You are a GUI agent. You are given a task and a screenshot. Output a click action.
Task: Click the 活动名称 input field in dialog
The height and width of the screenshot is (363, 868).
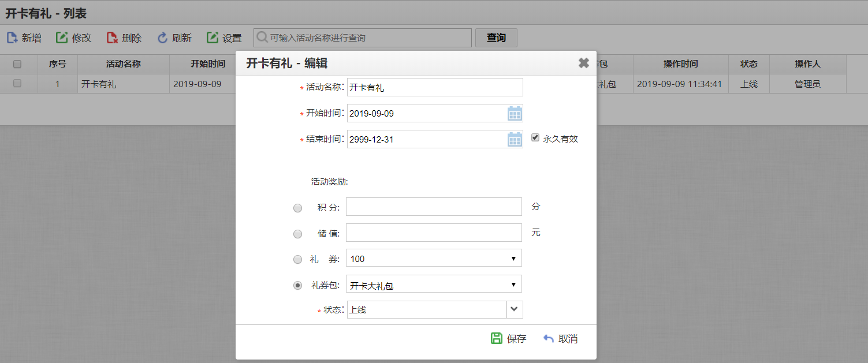(434, 88)
